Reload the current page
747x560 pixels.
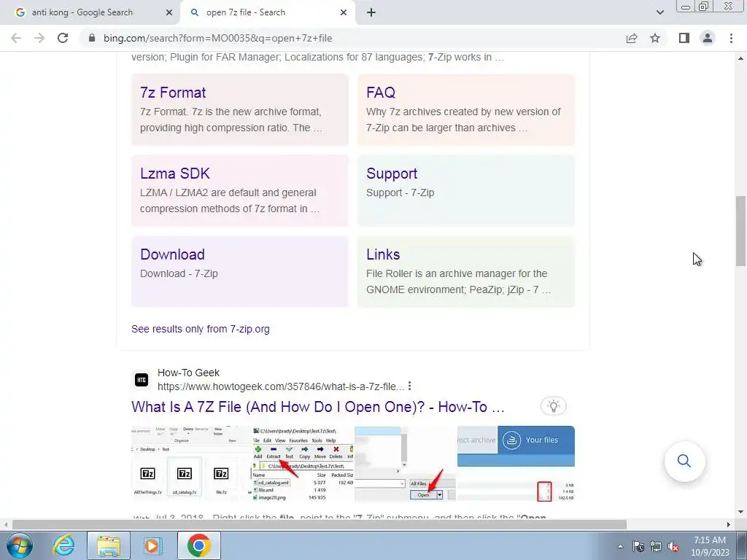[x=63, y=38]
